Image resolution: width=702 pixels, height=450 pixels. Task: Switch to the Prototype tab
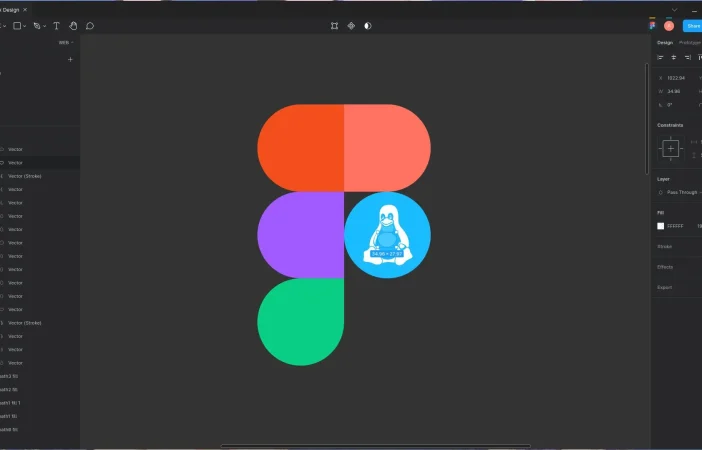pos(690,43)
